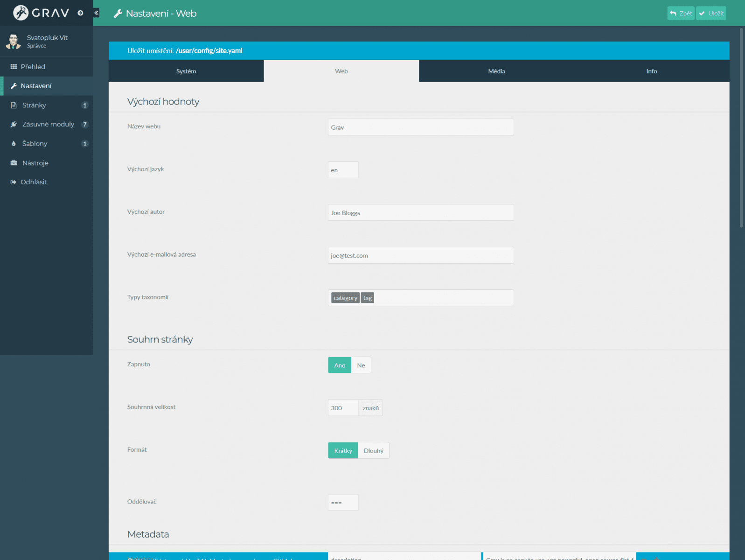Click the Typy taxonomií label

click(148, 297)
